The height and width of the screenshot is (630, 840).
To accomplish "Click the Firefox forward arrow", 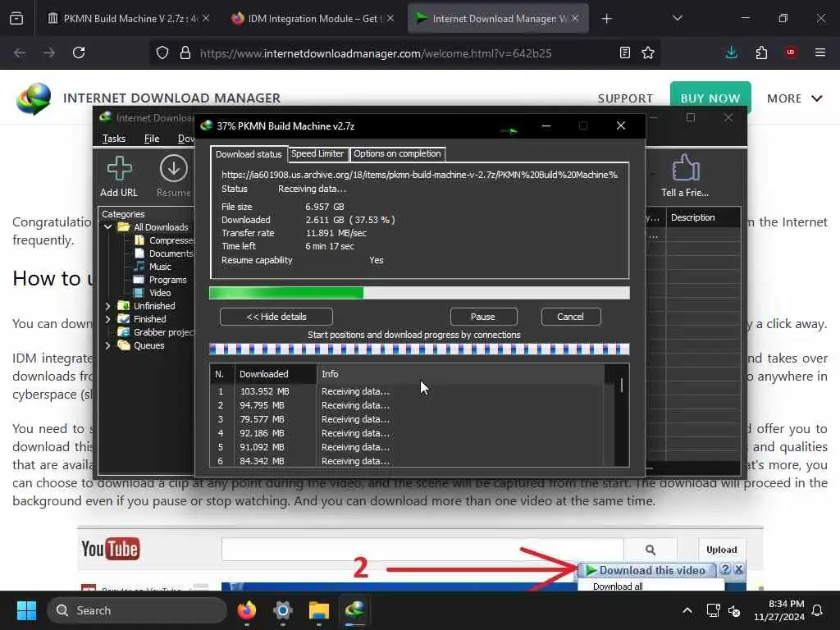I will point(48,52).
